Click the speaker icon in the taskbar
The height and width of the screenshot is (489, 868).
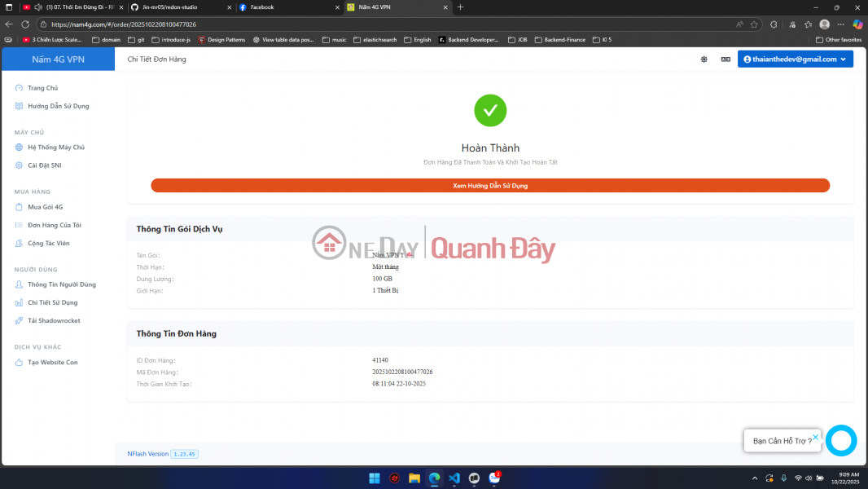pyautogui.click(x=808, y=478)
